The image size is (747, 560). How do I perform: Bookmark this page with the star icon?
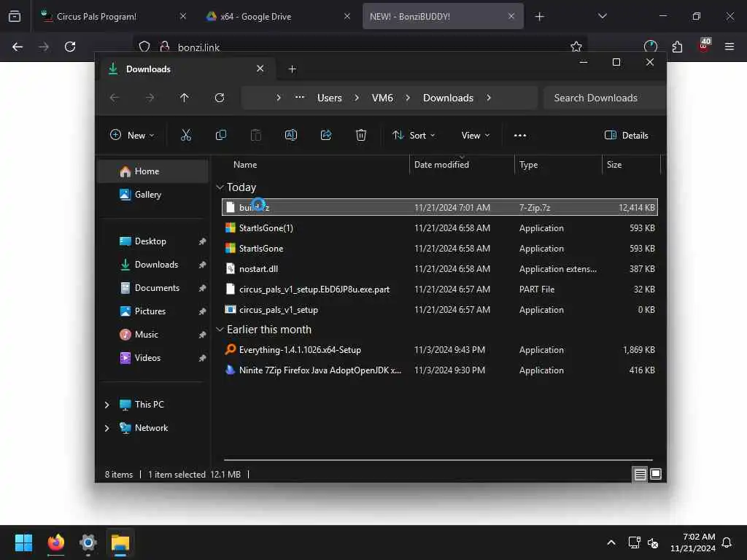point(576,47)
